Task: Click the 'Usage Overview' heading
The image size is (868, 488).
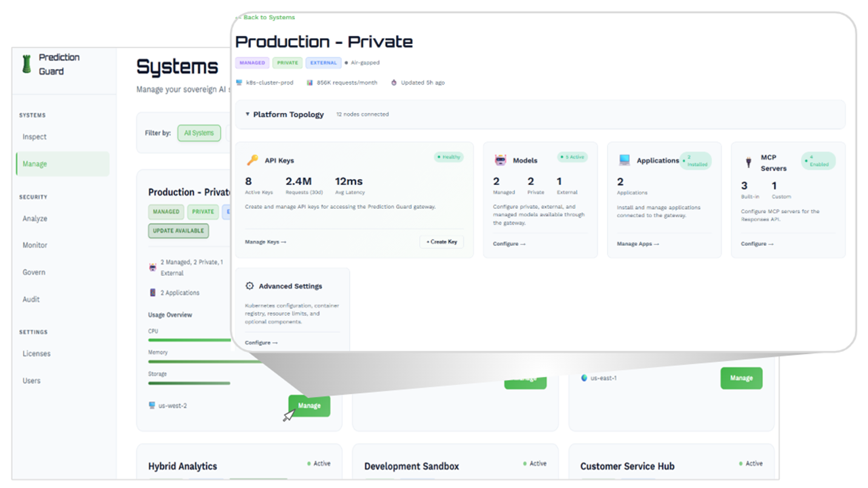Action: click(170, 315)
